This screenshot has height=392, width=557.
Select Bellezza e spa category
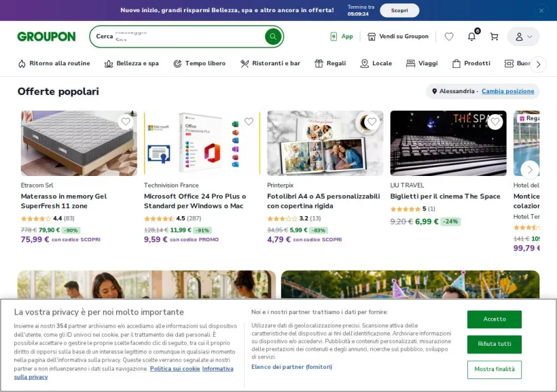click(131, 63)
